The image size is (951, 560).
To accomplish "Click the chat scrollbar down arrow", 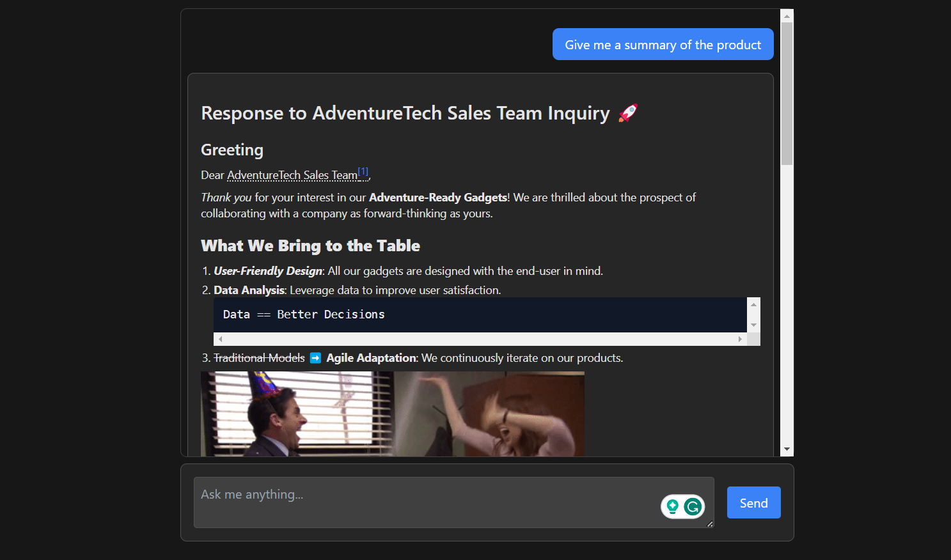I will (787, 449).
